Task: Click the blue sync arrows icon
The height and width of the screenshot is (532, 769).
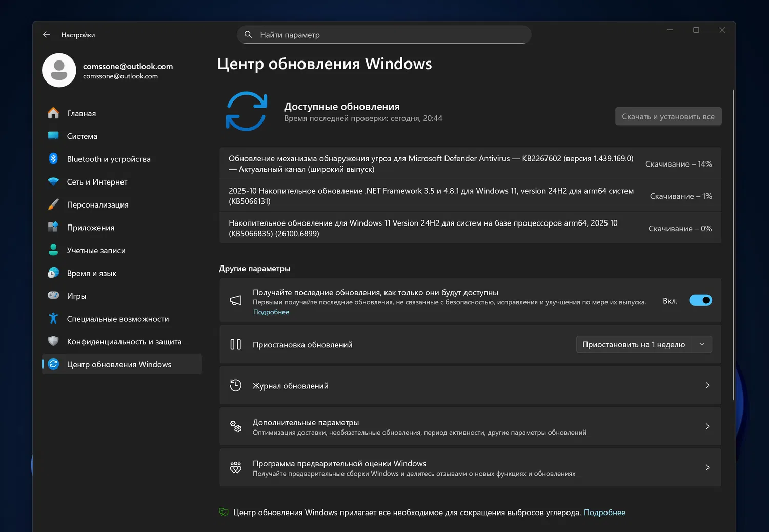Action: click(x=247, y=111)
